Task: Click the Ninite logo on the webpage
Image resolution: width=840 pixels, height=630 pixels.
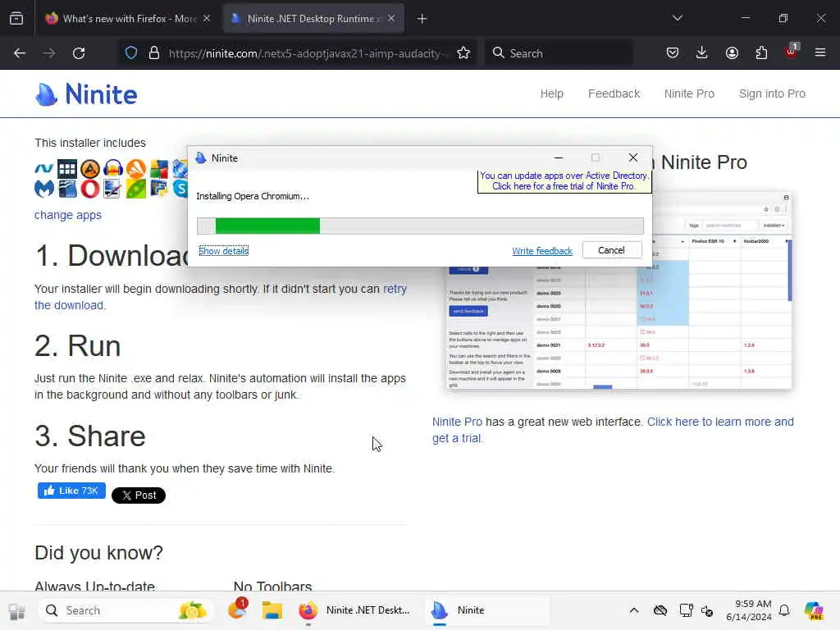Action: coord(86,94)
